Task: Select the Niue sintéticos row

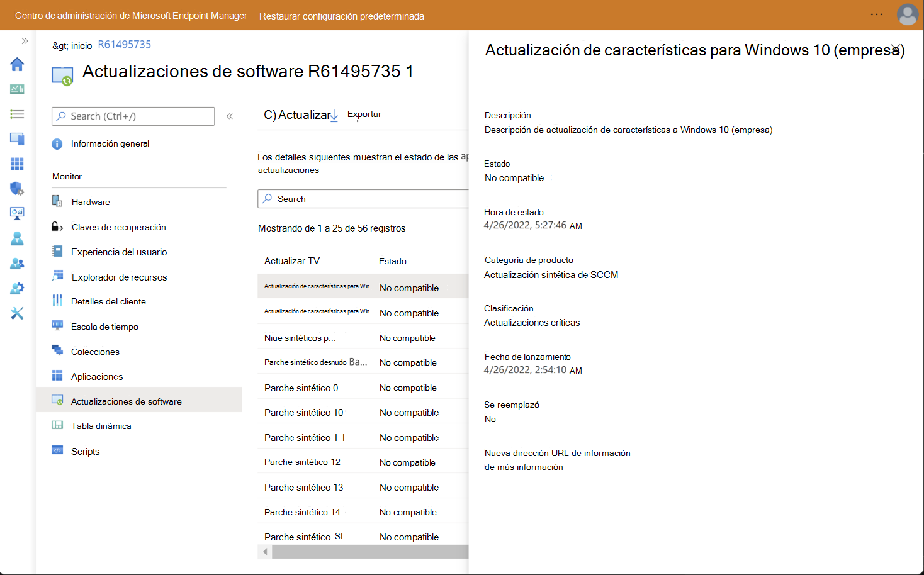Action: pyautogui.click(x=363, y=338)
